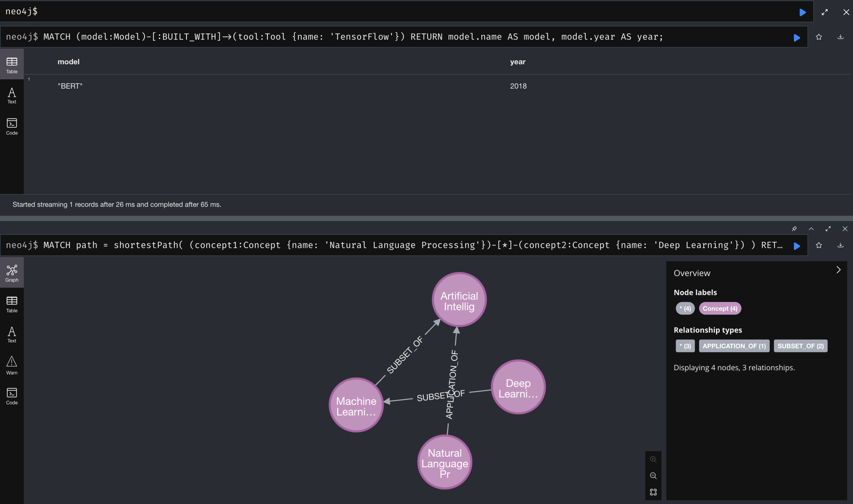The width and height of the screenshot is (853, 504).
Task: Collapse the Overview panel
Action: [x=838, y=270]
